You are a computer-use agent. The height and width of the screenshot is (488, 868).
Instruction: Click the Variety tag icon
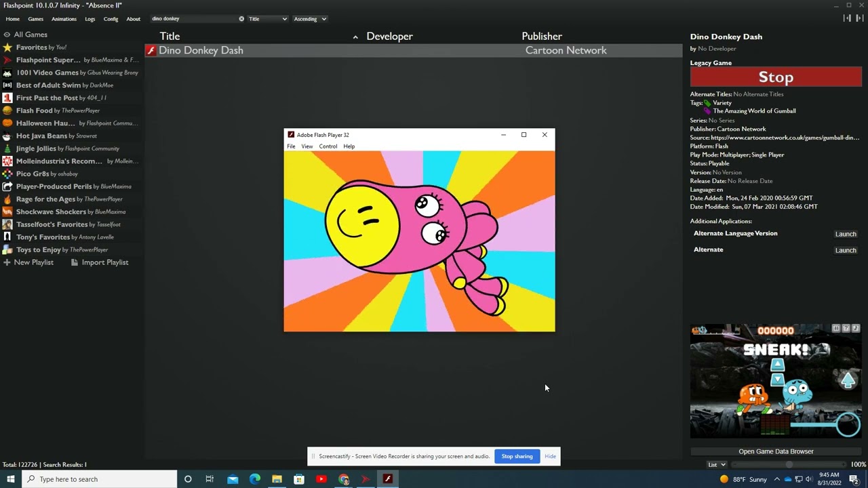pyautogui.click(x=707, y=103)
